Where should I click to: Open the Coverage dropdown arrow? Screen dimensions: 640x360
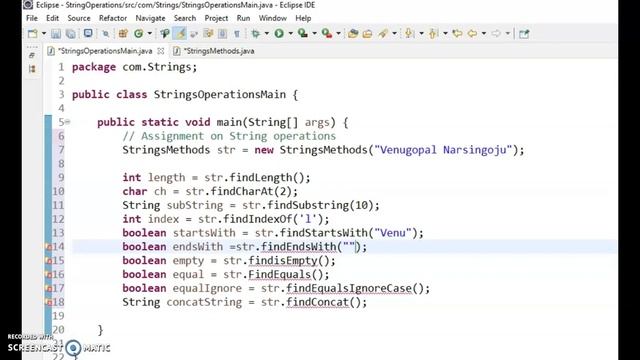pos(314,33)
